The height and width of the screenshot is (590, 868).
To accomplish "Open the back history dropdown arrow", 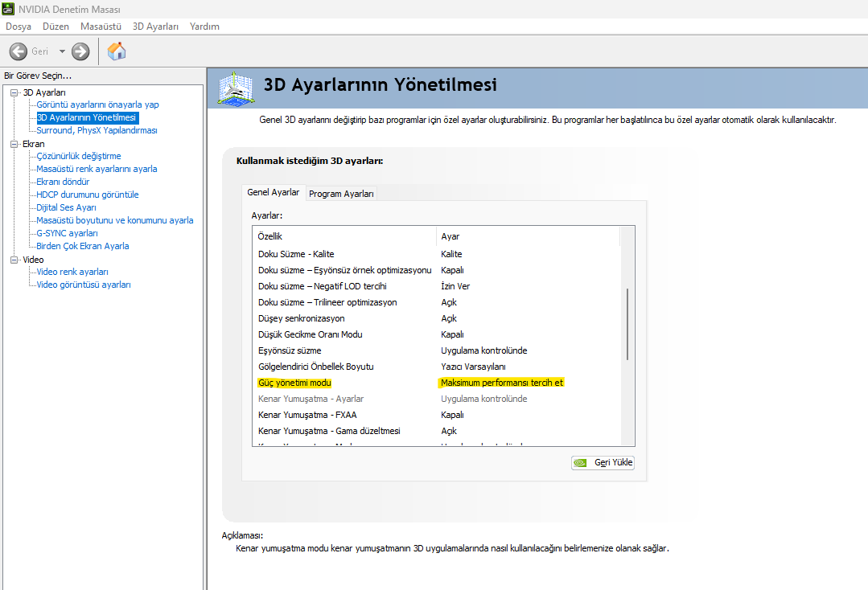I will [x=62, y=51].
